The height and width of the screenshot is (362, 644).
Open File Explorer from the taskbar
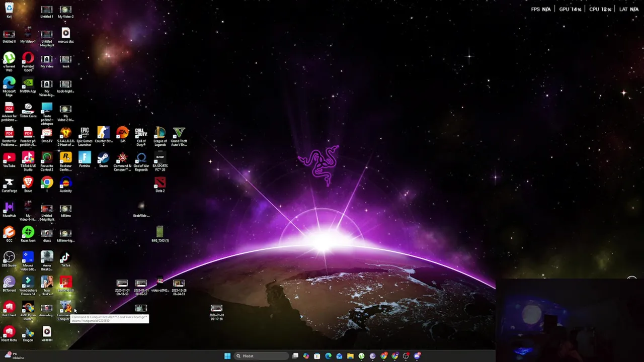(350, 356)
